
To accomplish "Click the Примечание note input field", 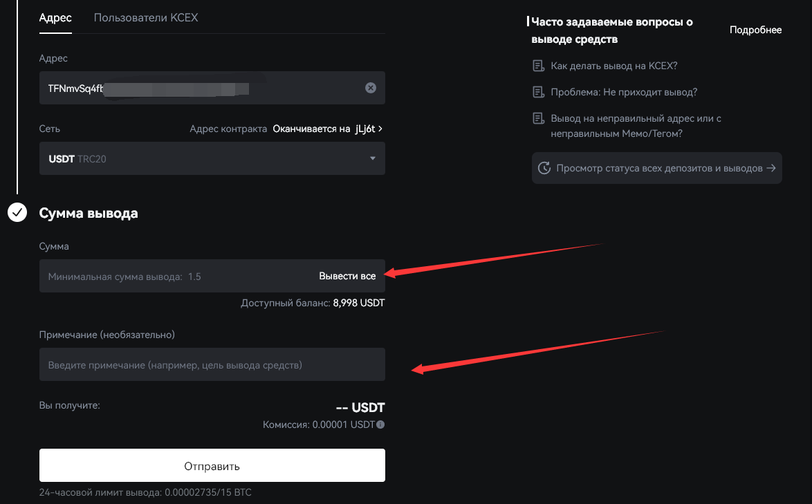I will pyautogui.click(x=212, y=365).
